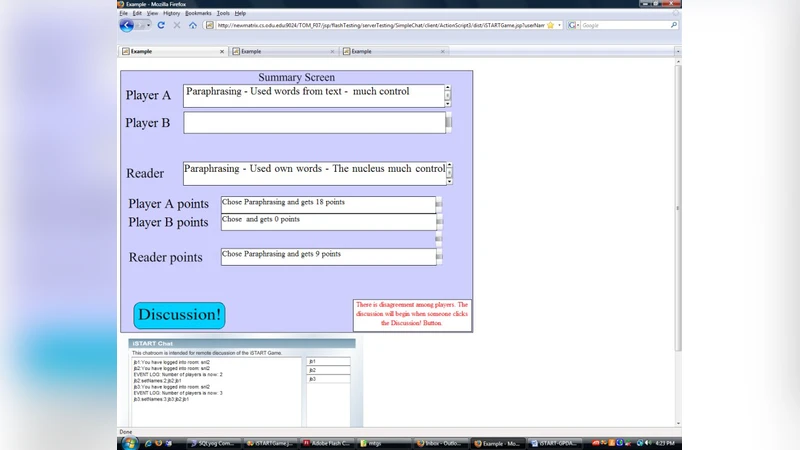This screenshot has height=450, width=800.
Task: Expand the URL history dropdown arrow
Action: click(x=560, y=25)
